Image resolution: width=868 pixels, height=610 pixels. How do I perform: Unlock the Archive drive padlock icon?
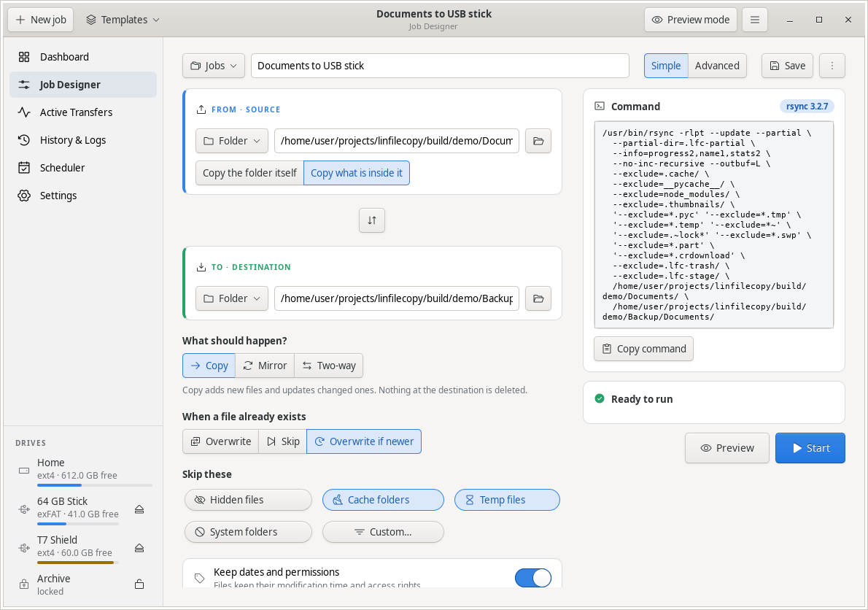139,584
